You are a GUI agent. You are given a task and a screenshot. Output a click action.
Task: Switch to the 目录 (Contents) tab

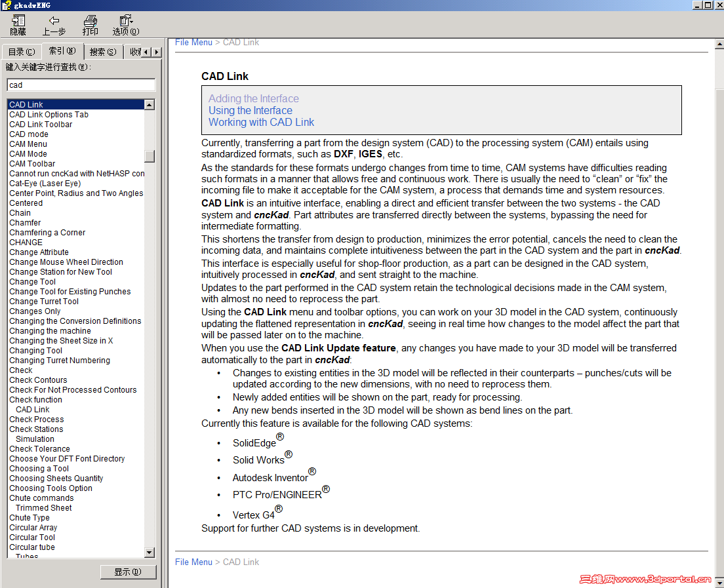tap(21, 52)
